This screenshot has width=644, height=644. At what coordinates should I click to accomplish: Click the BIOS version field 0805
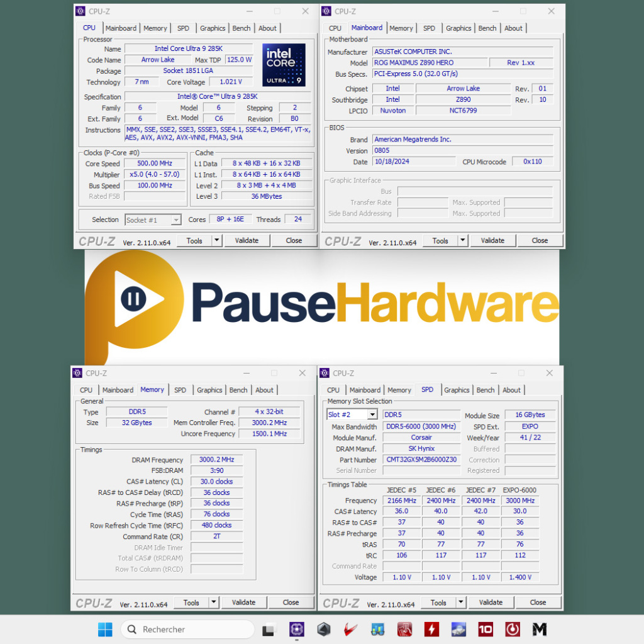pyautogui.click(x=462, y=150)
